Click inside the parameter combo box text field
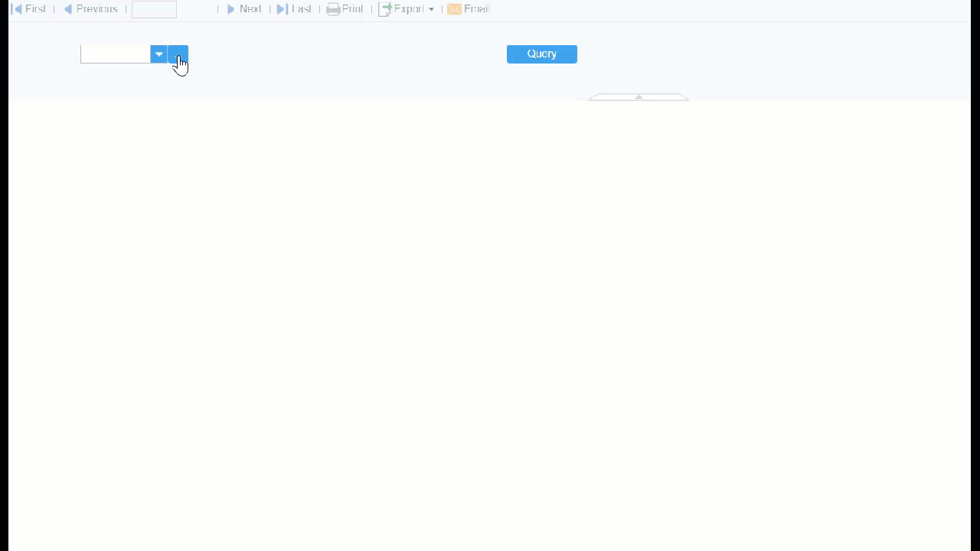This screenshot has height=551, width=980. coord(116,54)
